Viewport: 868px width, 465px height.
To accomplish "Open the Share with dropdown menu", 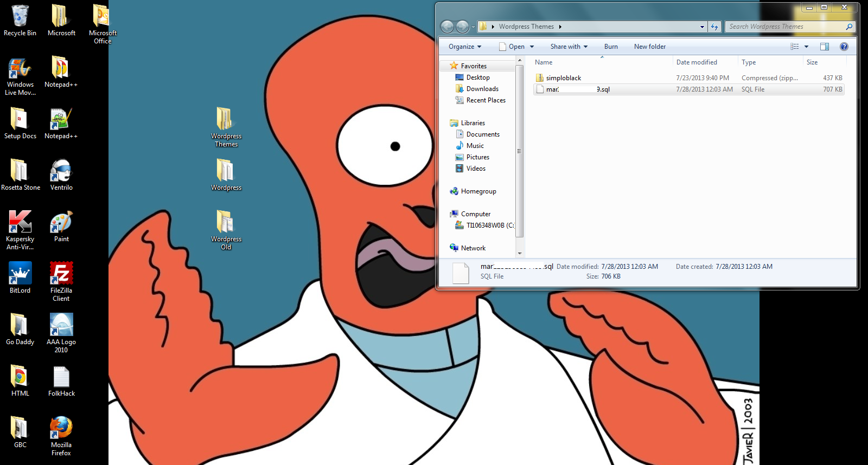I will pos(569,47).
